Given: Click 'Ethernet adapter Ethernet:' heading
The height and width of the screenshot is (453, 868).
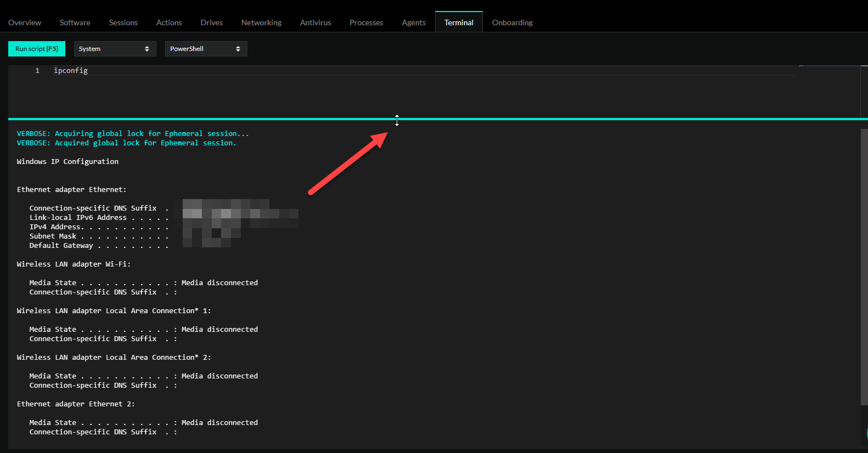Looking at the screenshot, I should pos(71,190).
